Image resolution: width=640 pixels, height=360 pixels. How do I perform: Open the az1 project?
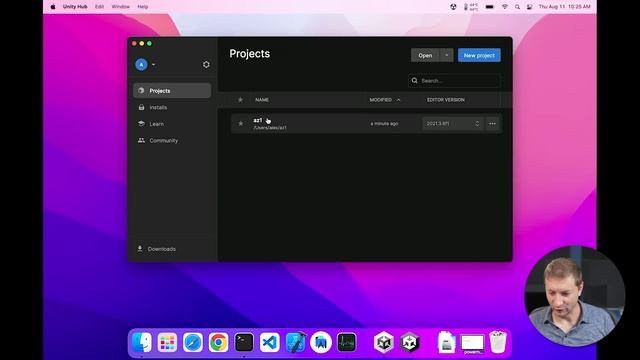(258, 120)
